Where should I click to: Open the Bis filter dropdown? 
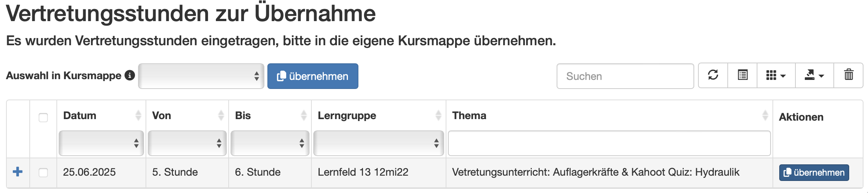pyautogui.click(x=270, y=143)
